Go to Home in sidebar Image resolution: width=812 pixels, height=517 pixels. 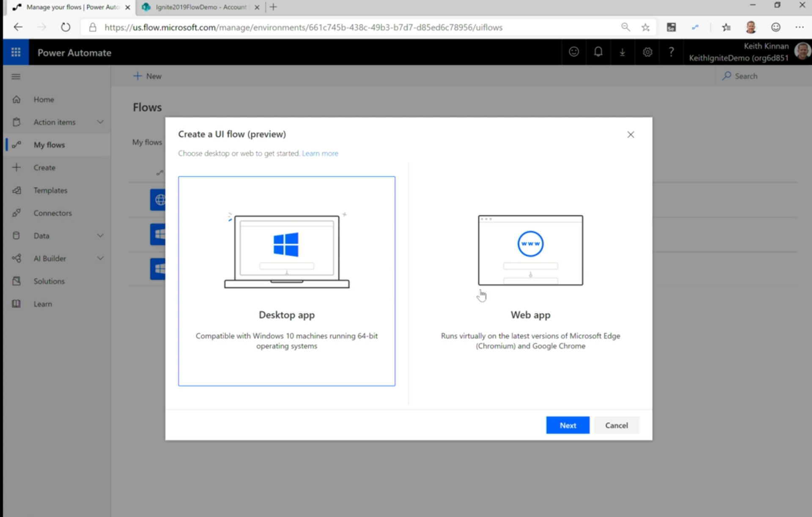(x=44, y=99)
